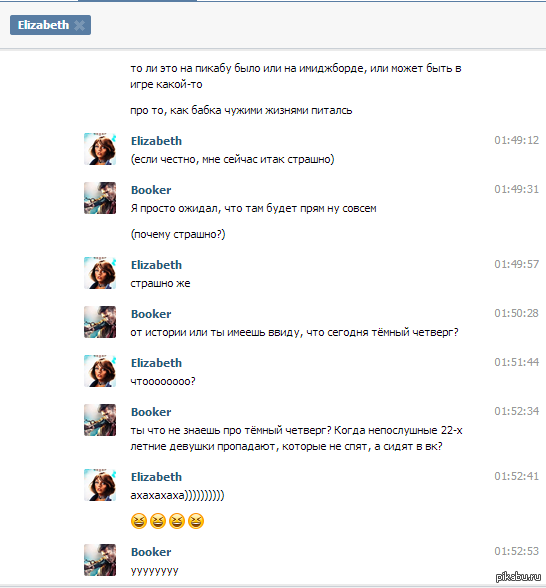Click timestamp 01:49:31
Image resolution: width=546 pixels, height=588 pixels.
(516, 189)
